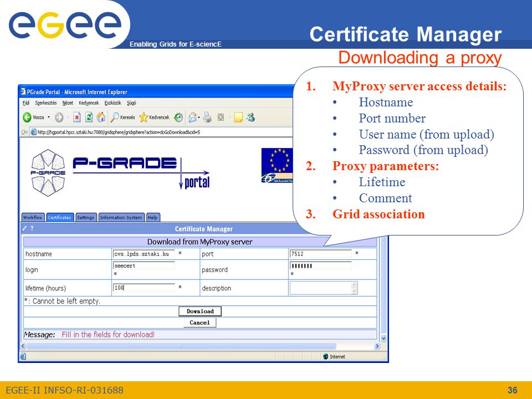Click the hostname input field
Image resolution: width=532 pixels, height=399 pixels.
click(x=144, y=254)
